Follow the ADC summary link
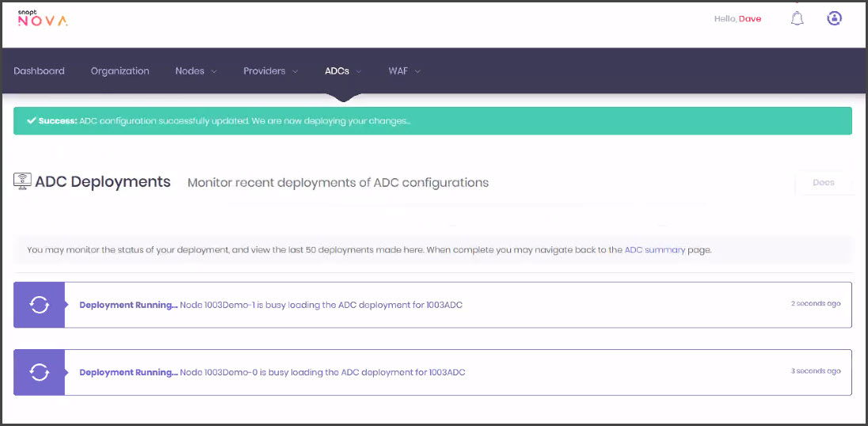Viewport: 868px width, 426px height. pyautogui.click(x=655, y=249)
